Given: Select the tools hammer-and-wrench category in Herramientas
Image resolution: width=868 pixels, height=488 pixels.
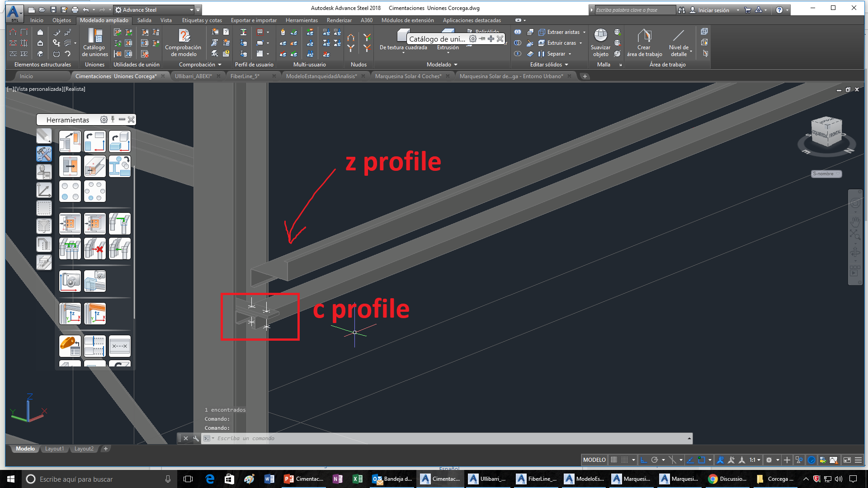Looking at the screenshot, I should (44, 154).
